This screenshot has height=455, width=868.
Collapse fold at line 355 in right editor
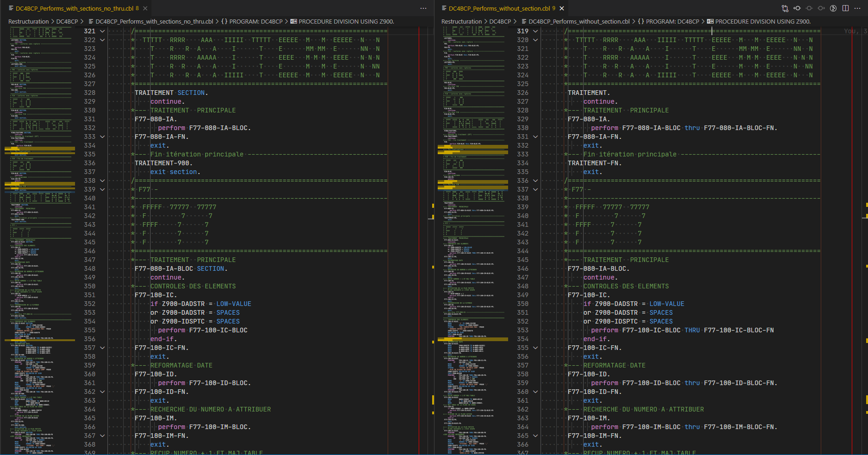tap(535, 348)
